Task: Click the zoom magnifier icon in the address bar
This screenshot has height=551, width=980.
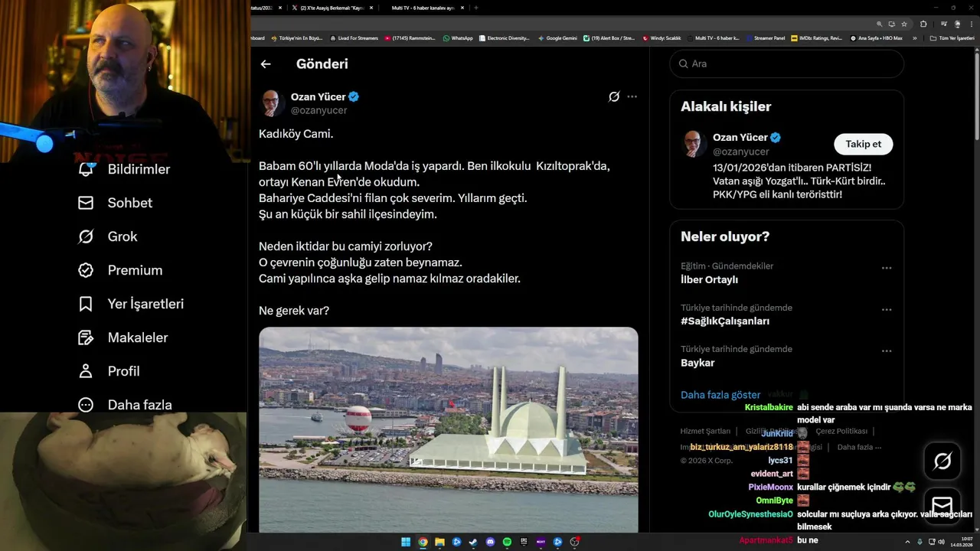Action: (880, 24)
